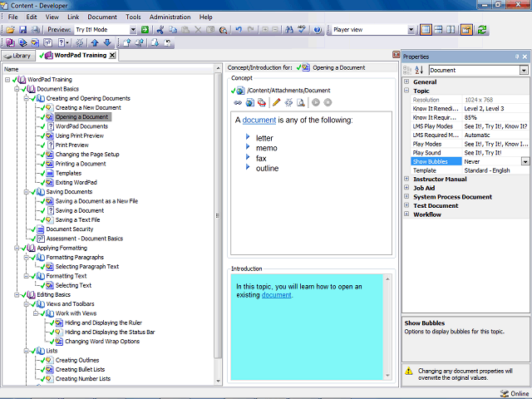Collapse the WordPad Training root node
Screen dimensions: 532x399
7,80
